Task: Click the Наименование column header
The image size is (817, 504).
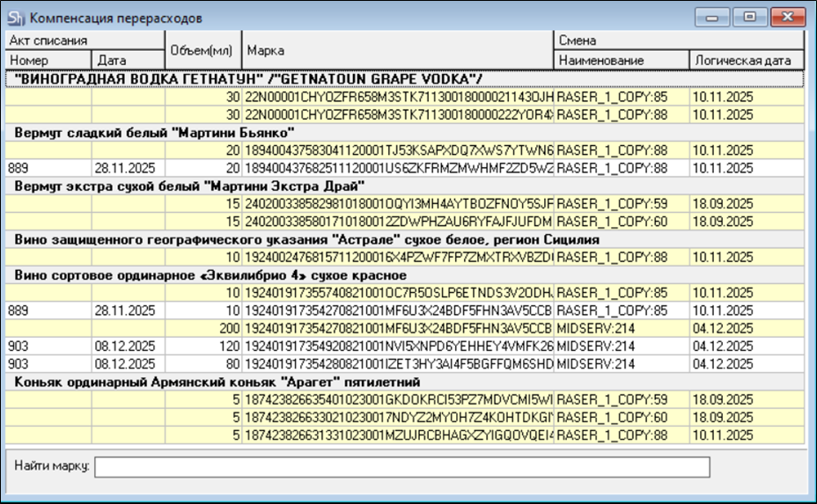Action: click(620, 60)
